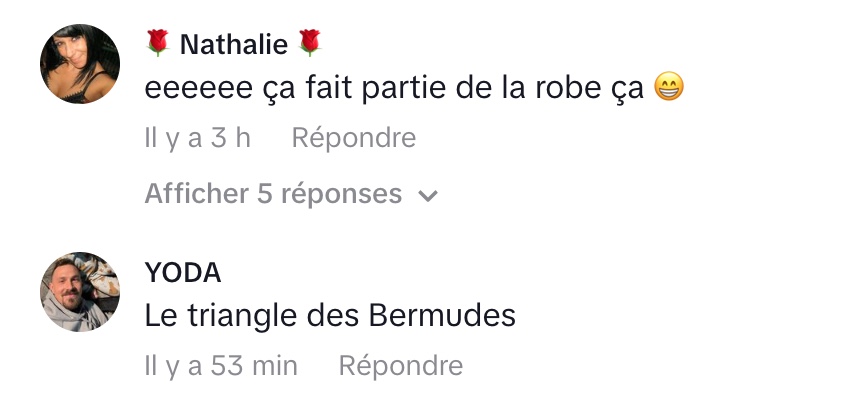Expand replies using the chevron arrow
868x400 pixels.
tap(428, 195)
